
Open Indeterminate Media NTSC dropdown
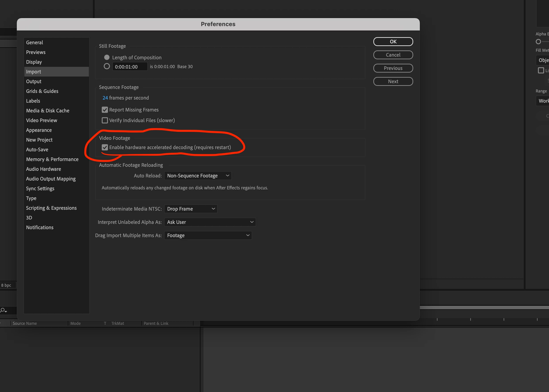[x=191, y=209]
